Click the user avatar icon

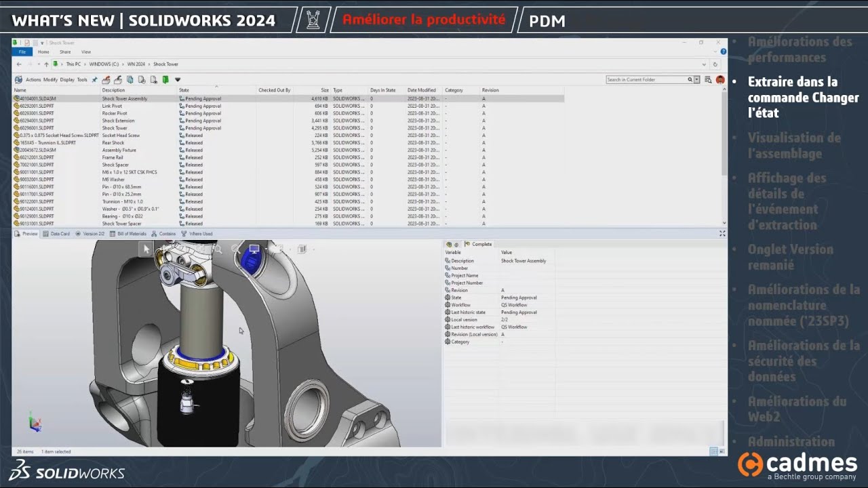click(x=720, y=79)
